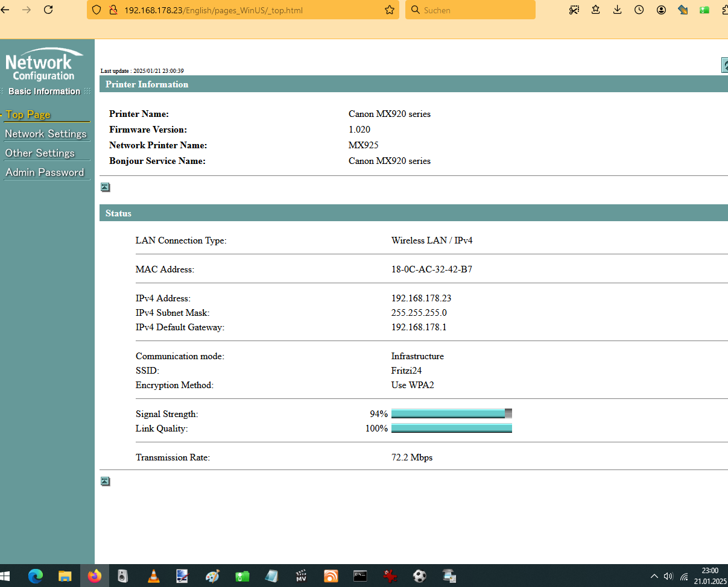The image size is (728, 587).
Task: Click the insecure connection padlock icon
Action: pos(112,10)
